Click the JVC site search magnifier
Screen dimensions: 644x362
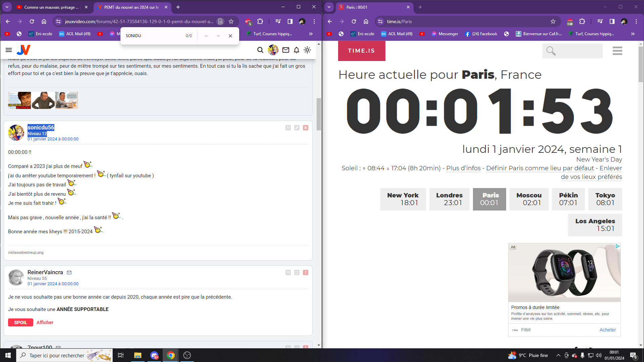[260, 50]
